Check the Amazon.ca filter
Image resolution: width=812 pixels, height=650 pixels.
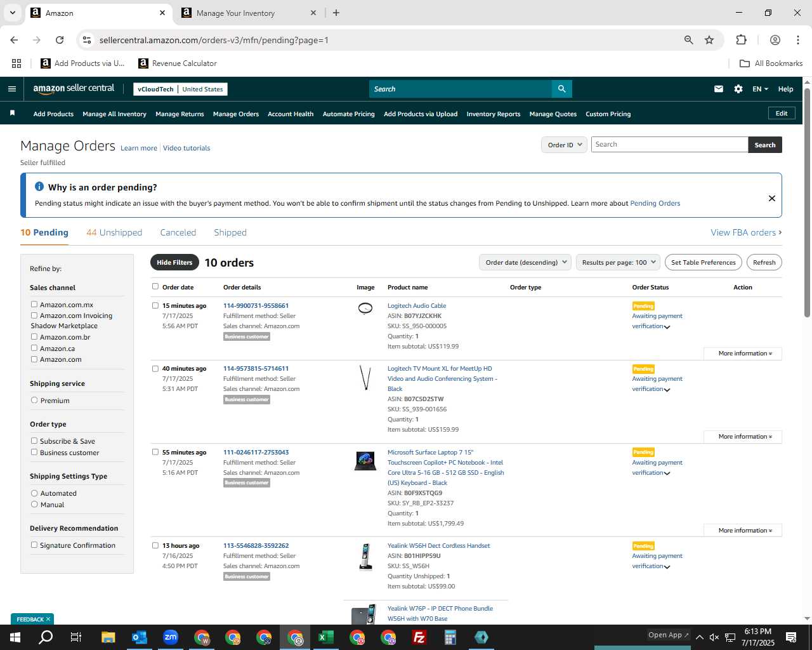(34, 348)
